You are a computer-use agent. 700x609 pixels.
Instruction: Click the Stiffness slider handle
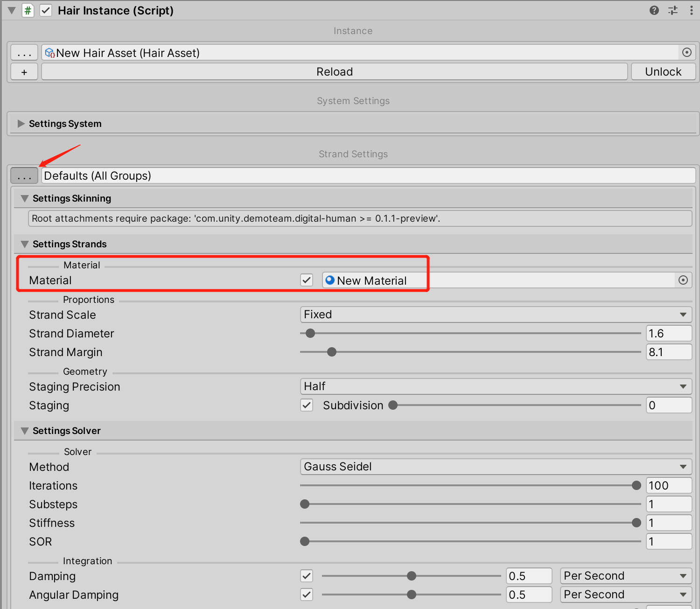pos(637,523)
